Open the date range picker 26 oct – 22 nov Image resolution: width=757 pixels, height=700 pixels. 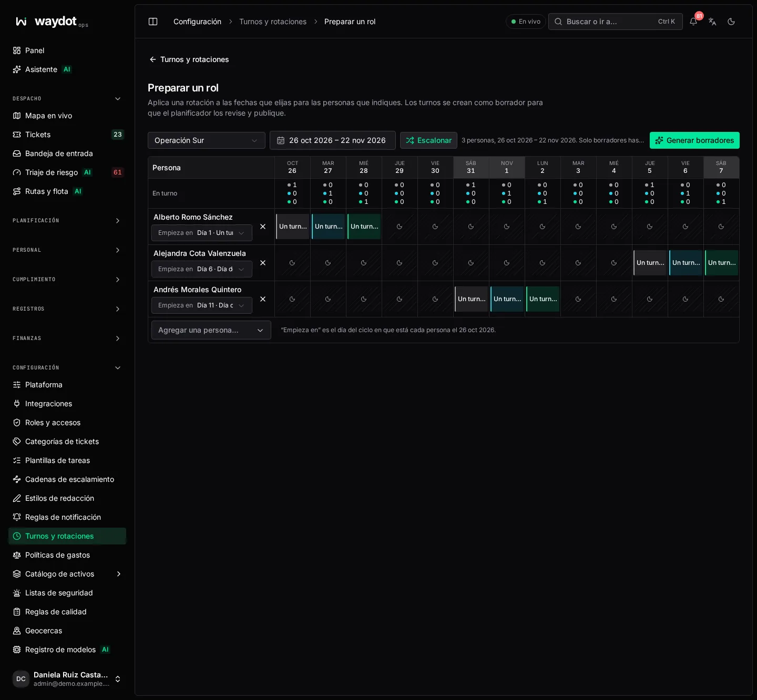click(333, 140)
